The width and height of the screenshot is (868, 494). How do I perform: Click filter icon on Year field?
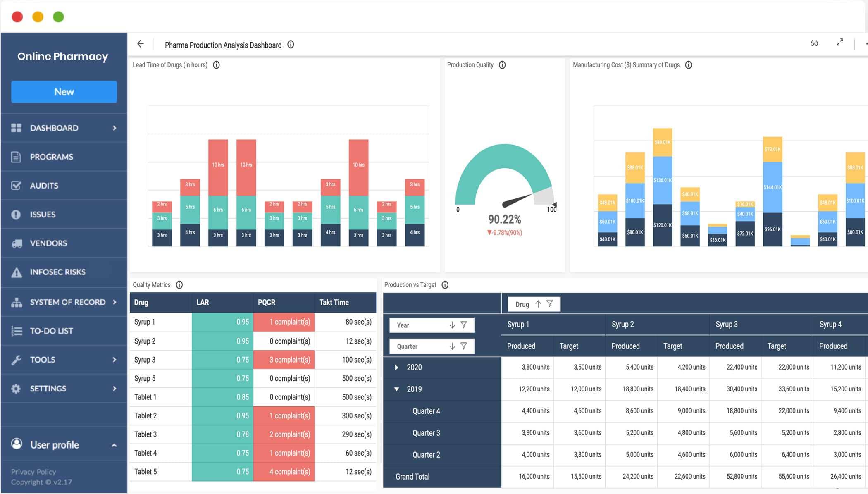[x=464, y=325]
